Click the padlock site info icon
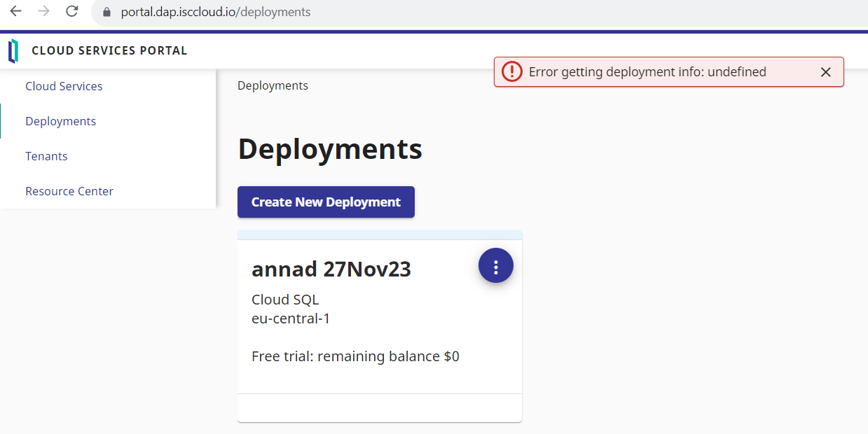 click(106, 12)
